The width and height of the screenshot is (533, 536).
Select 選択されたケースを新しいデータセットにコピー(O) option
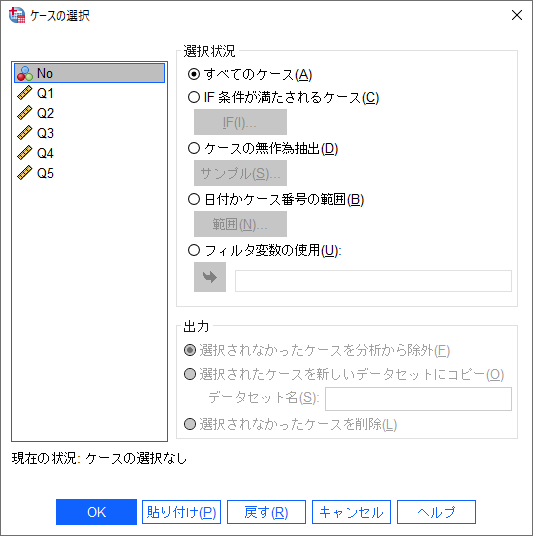click(190, 374)
